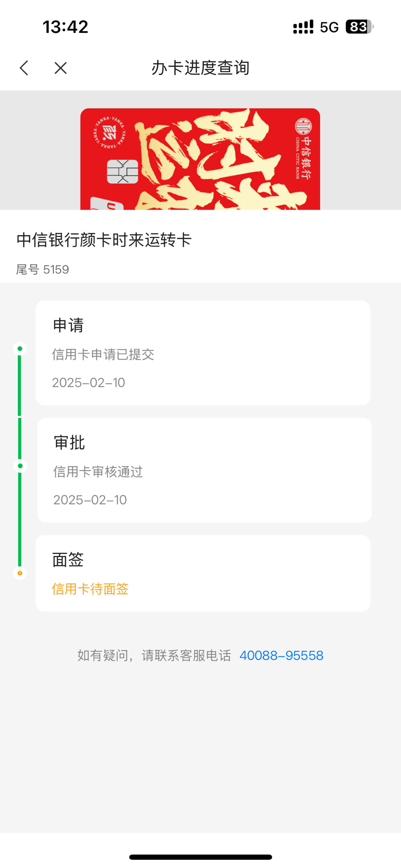Call customer service number 40088-95558

[281, 655]
